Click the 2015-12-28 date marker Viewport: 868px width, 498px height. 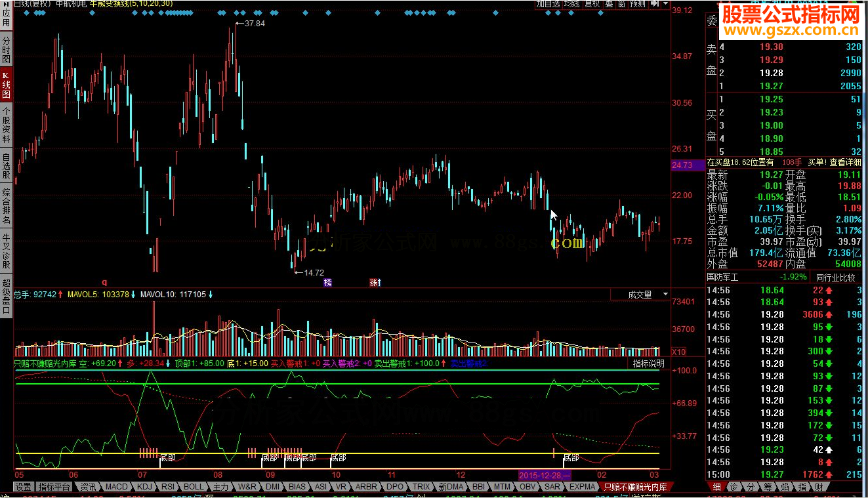pos(545,474)
